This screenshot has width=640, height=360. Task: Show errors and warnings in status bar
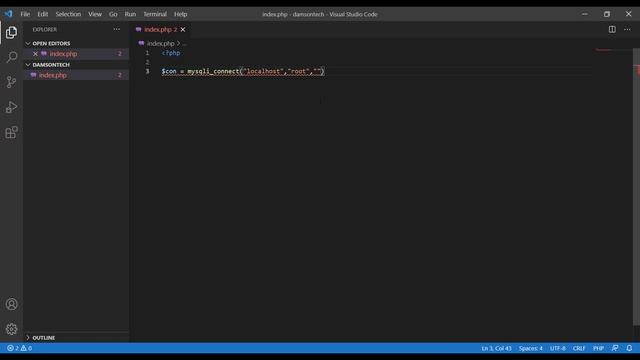point(20,348)
